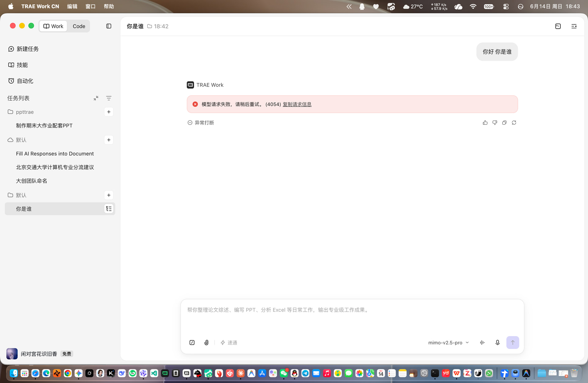588x383 pixels.
Task: Like the TRAE Work response
Action: point(485,123)
